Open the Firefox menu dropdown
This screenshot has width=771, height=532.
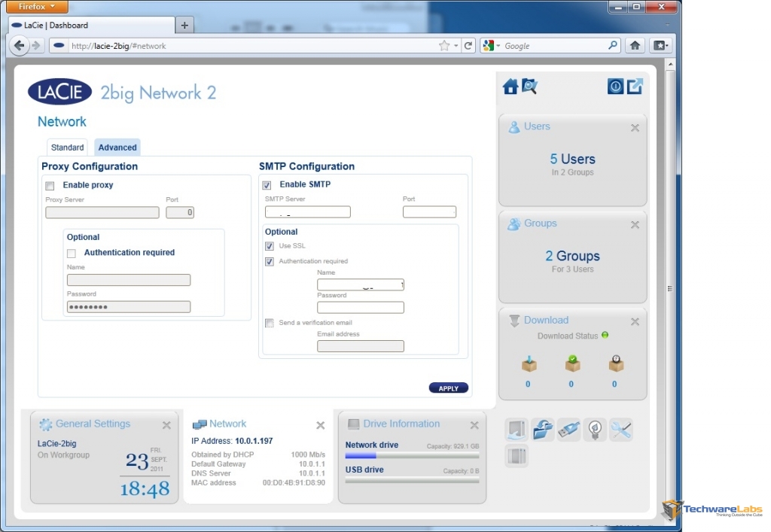point(37,6)
